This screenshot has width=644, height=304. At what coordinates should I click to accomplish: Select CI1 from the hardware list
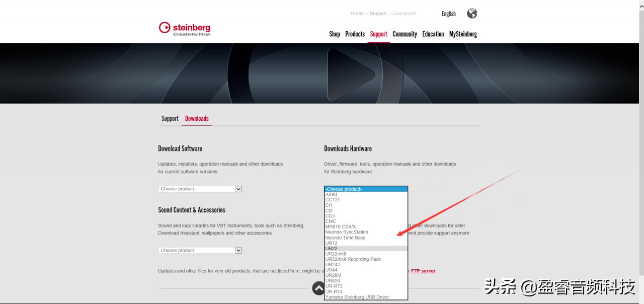click(366, 205)
